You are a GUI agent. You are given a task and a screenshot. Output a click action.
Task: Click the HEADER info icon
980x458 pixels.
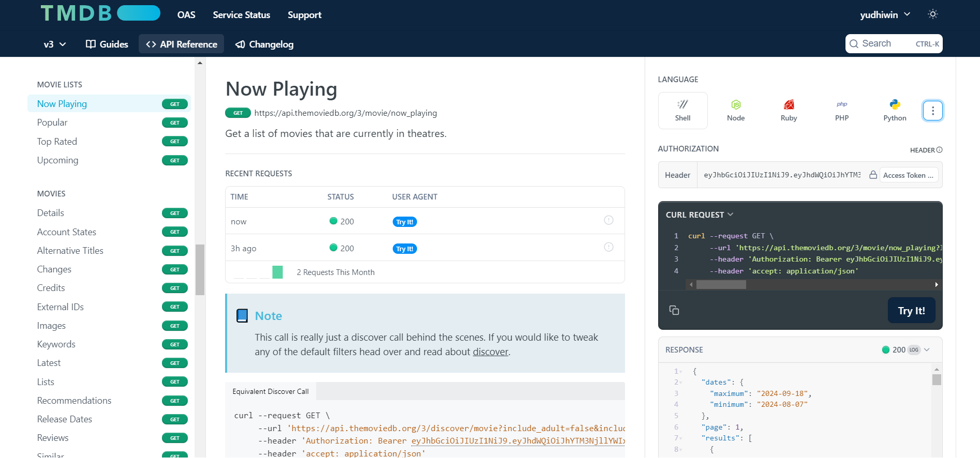tap(940, 150)
